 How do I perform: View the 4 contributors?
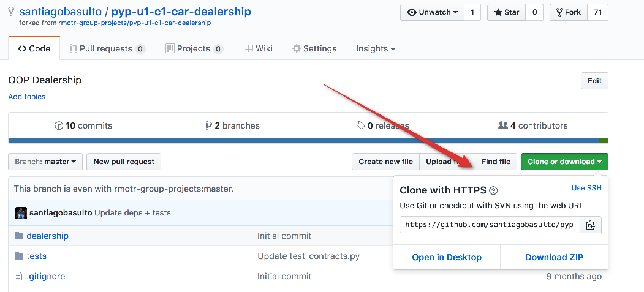click(532, 125)
